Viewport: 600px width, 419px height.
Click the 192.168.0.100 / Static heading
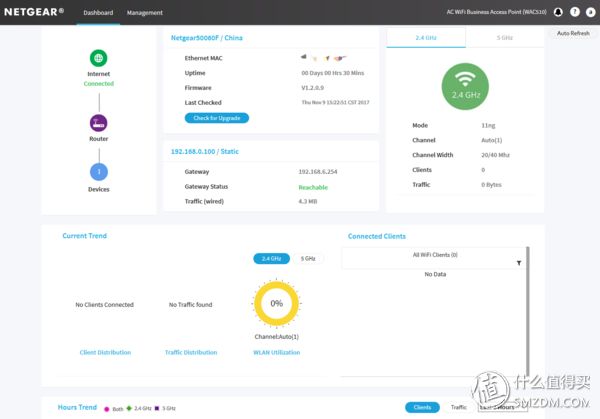(x=205, y=152)
